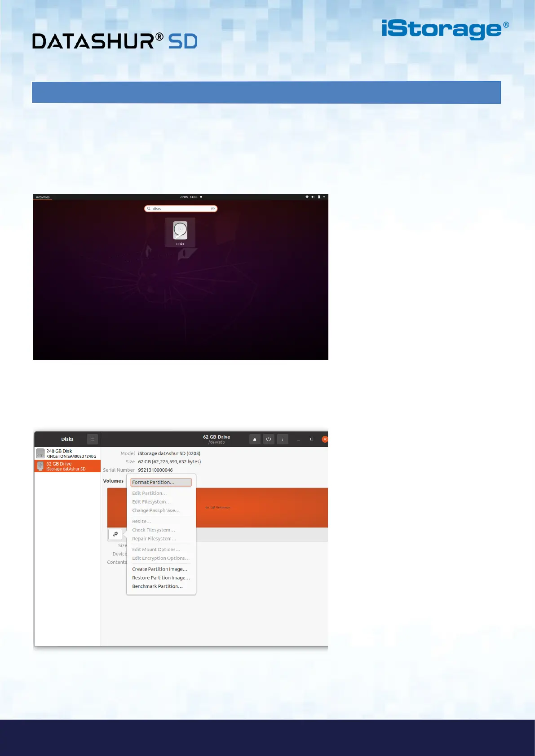Click the USB drive icon beside 62 GB Drive
Viewport: 535px width, 756px height.
(40, 466)
